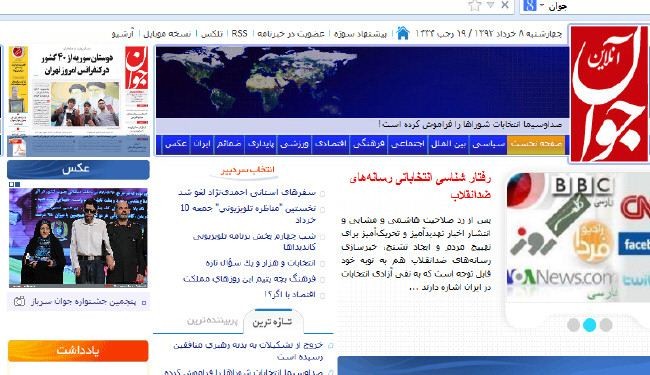The width and height of the screenshot is (650, 375).
Task: Open the festival photo in عکس section
Action: tap(78, 237)
